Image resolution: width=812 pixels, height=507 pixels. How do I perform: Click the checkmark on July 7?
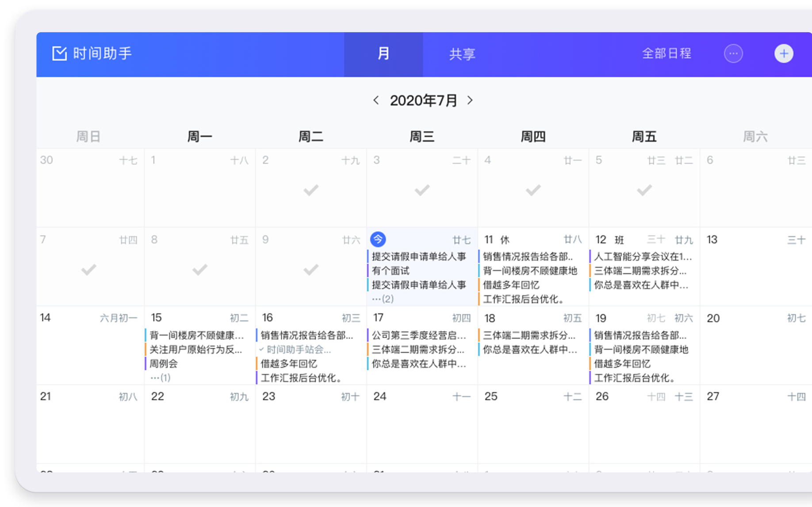point(89,269)
